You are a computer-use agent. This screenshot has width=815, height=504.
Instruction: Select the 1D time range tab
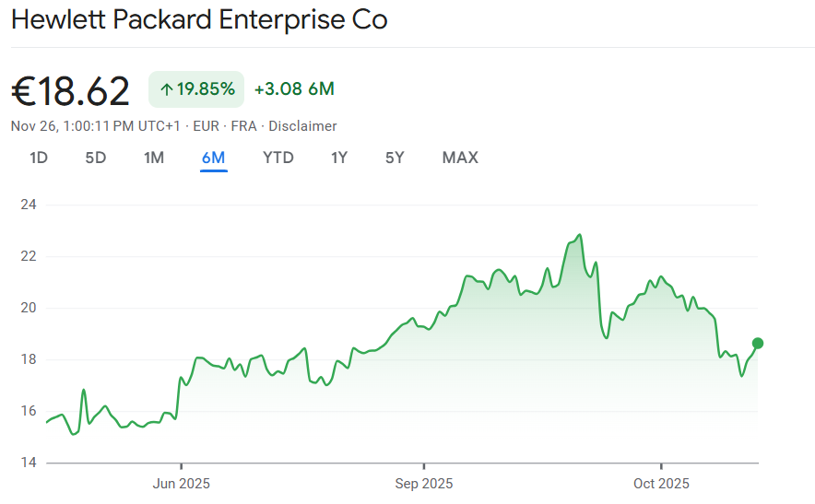[39, 158]
